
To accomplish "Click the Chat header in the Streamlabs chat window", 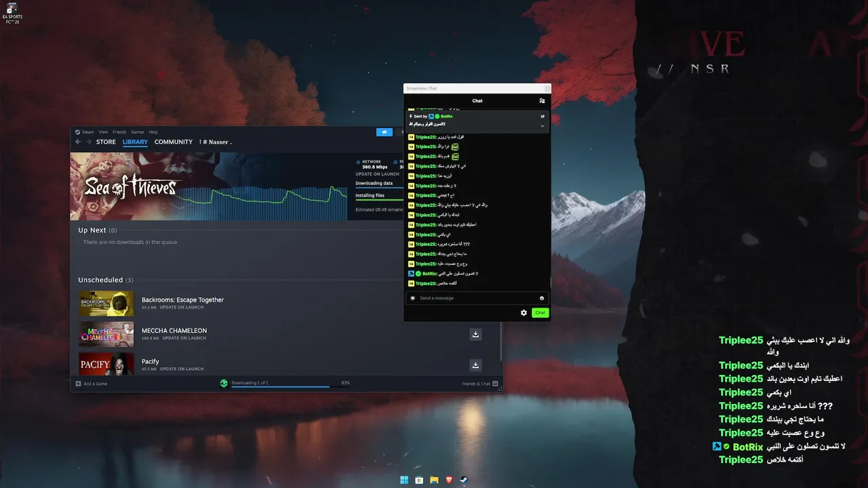I will 477,101.
